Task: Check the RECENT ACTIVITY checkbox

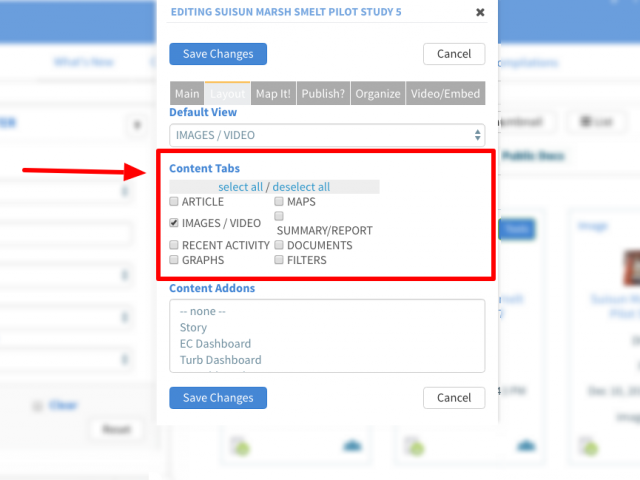Action: tap(174, 244)
